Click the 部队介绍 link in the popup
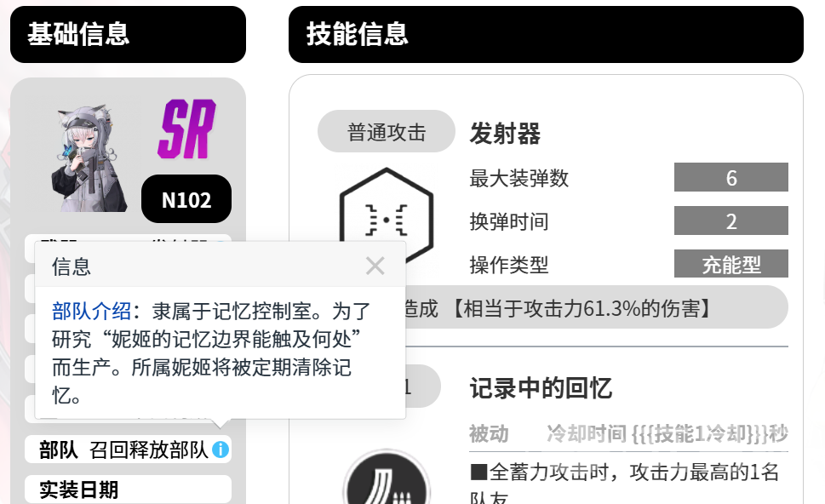 pyautogui.click(x=91, y=311)
